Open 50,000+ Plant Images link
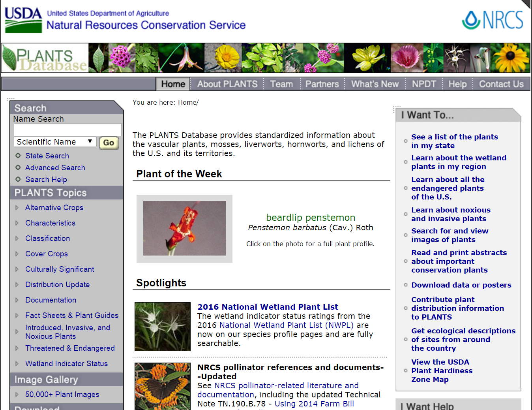This screenshot has height=410, width=532. [x=62, y=395]
